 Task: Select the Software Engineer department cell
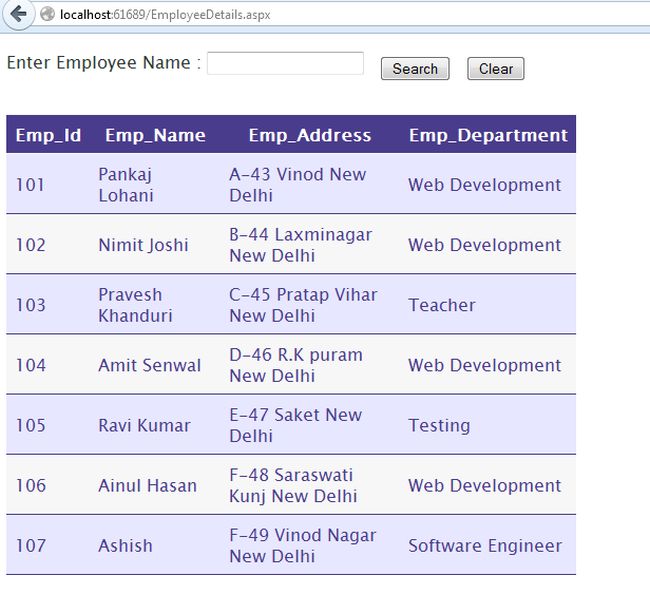tap(485, 546)
